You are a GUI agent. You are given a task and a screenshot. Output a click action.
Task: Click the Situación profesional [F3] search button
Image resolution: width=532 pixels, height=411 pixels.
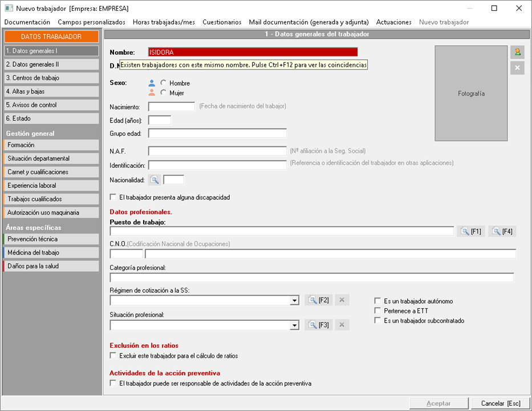[319, 325]
